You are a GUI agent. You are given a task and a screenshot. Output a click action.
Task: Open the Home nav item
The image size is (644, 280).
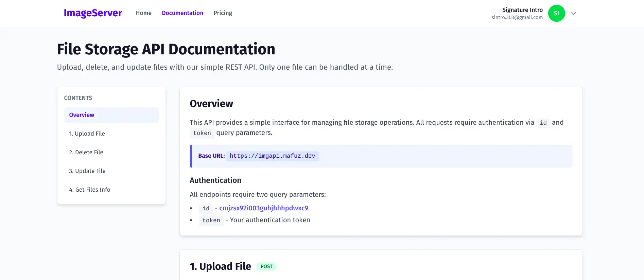pos(143,13)
